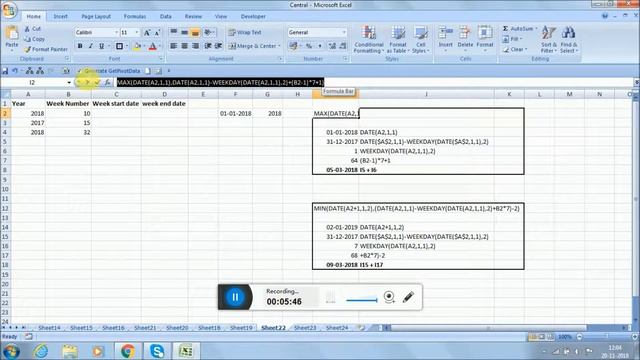The width and height of the screenshot is (640, 360).
Task: Toggle Middle Align alignment
Action: tap(184, 32)
